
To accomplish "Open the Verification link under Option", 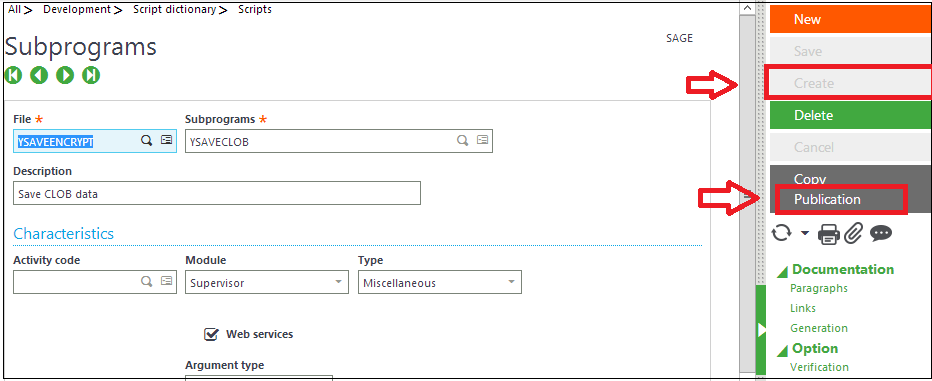I will pos(819,367).
